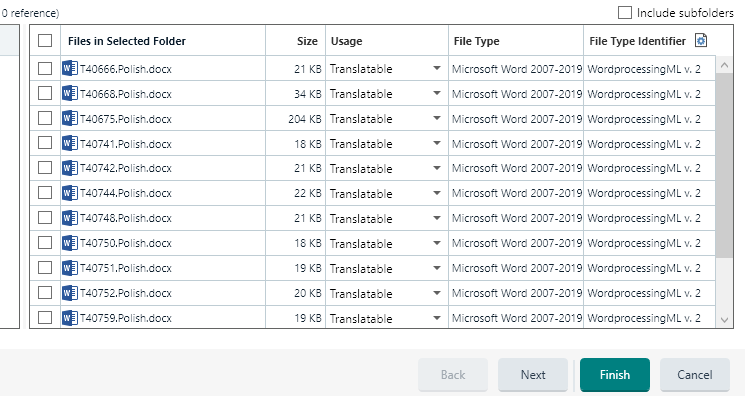
Task: Check the box for T40759.Polish.docx
Action: [x=45, y=317]
